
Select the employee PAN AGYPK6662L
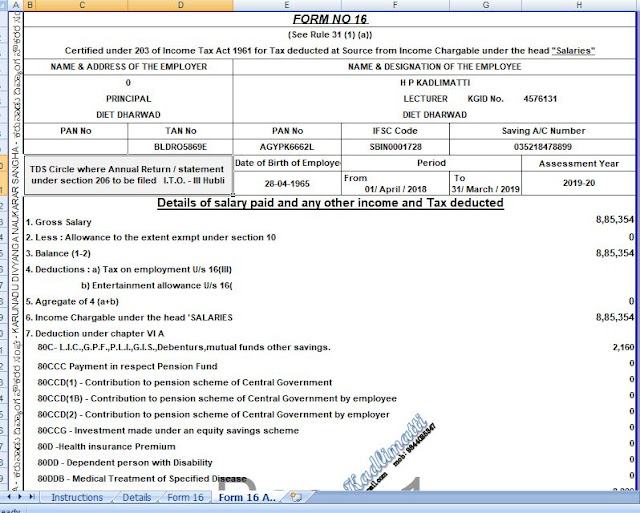click(x=287, y=147)
